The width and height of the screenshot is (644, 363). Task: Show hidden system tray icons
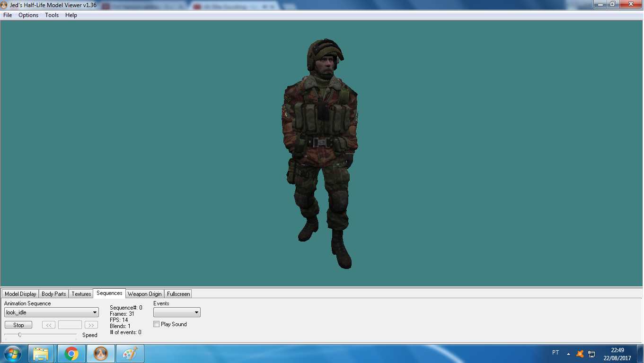tap(568, 354)
